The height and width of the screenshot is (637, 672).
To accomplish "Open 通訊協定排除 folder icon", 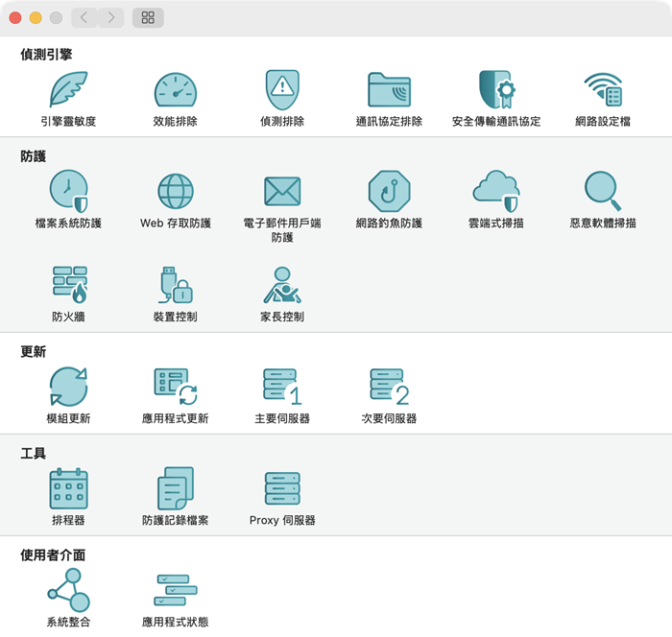I will tap(389, 89).
